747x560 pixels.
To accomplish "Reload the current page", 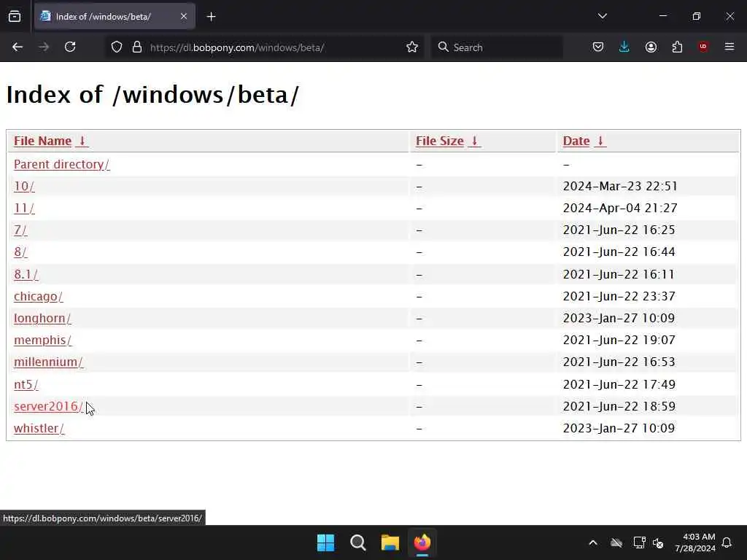I will pyautogui.click(x=70, y=47).
